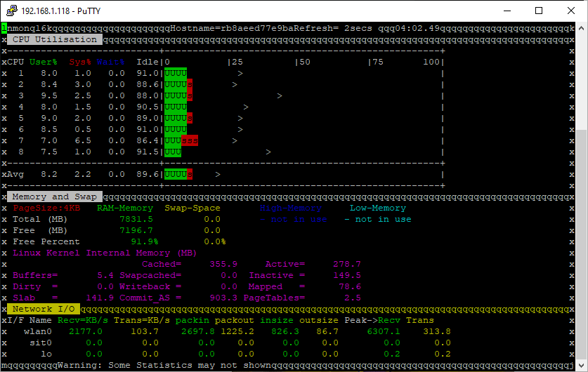Click CPU 6 sys value 0.5
This screenshot has width=588, height=372.
[83, 129]
